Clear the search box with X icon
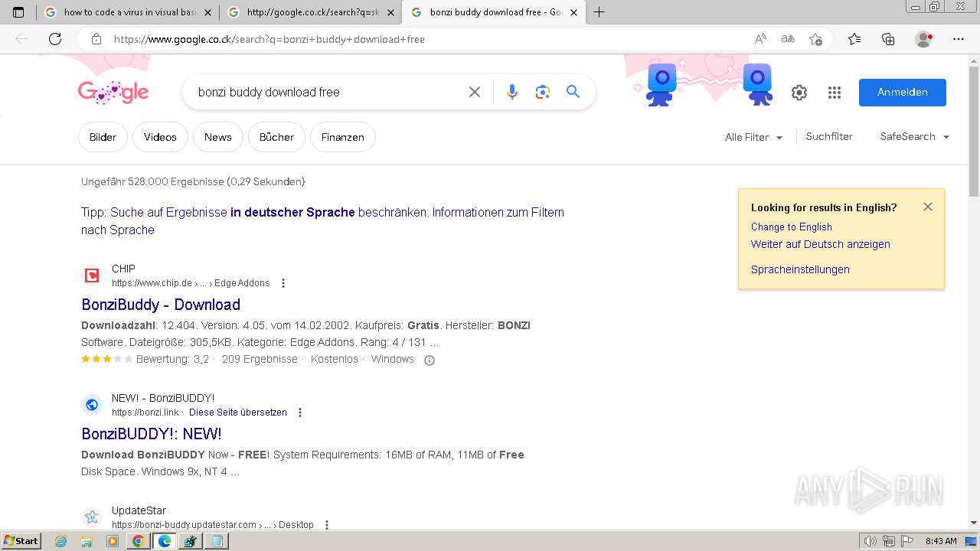 (475, 92)
